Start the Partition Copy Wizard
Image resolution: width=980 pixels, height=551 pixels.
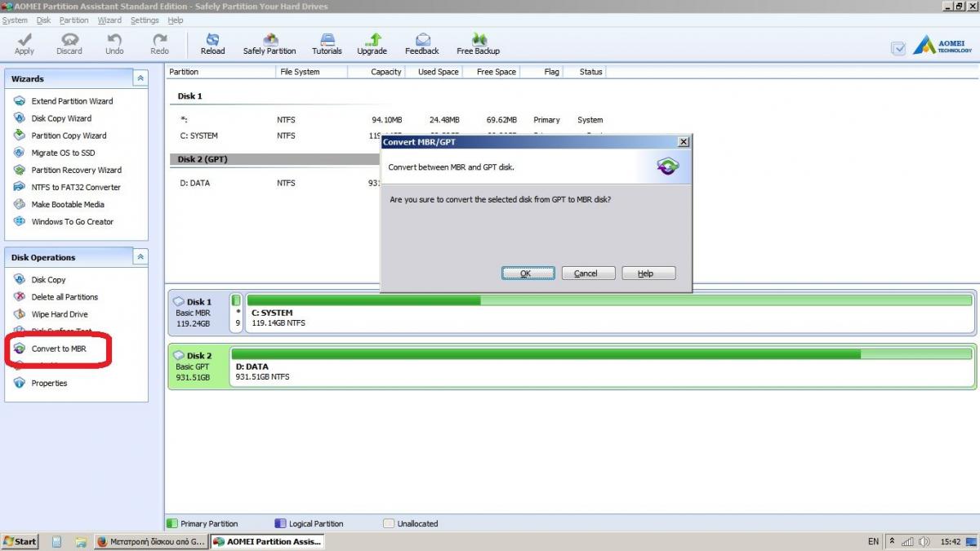60,136
